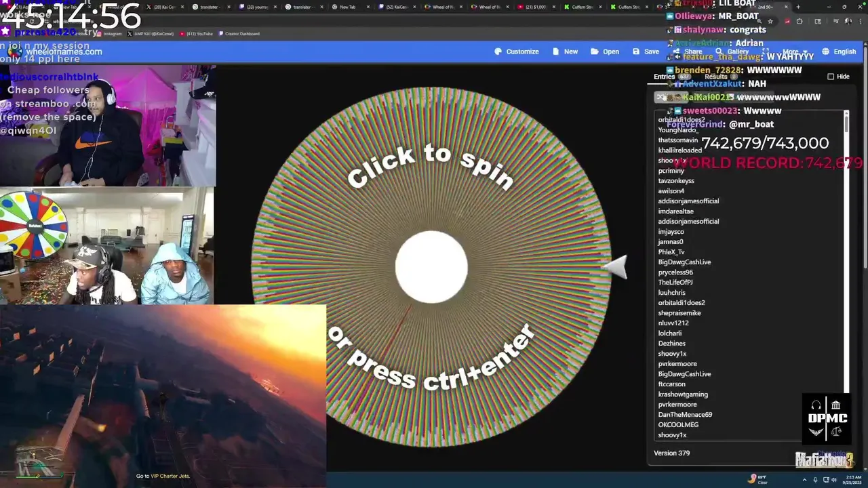
Task: Click entry 'jamnas0' in the list
Action: click(671, 242)
